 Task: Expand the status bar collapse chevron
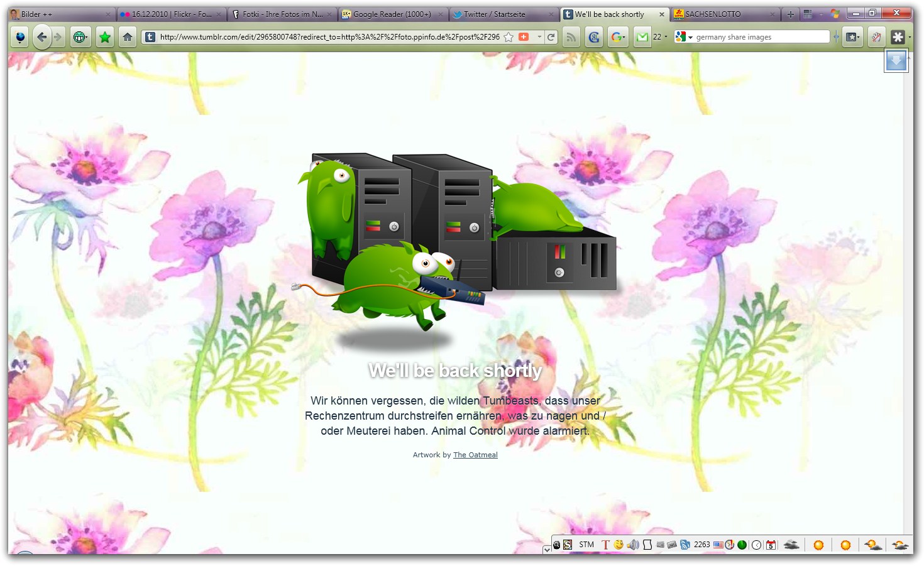pyautogui.click(x=547, y=550)
